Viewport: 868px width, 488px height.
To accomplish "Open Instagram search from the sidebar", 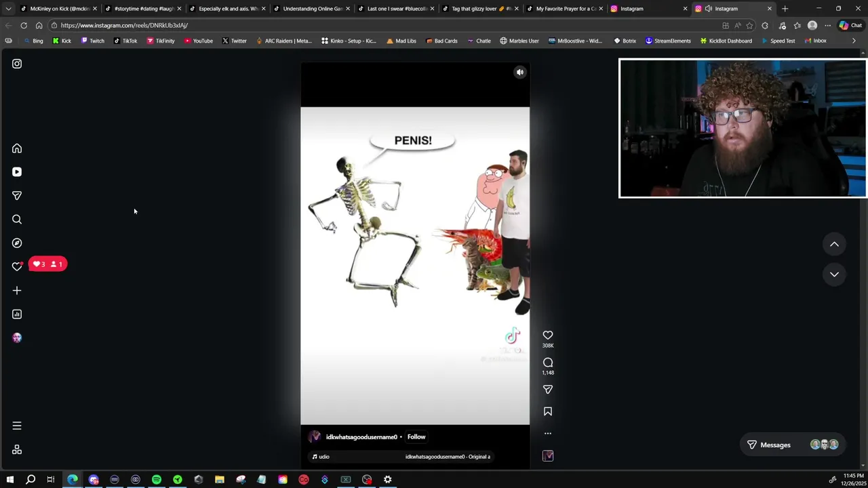I will click(17, 220).
